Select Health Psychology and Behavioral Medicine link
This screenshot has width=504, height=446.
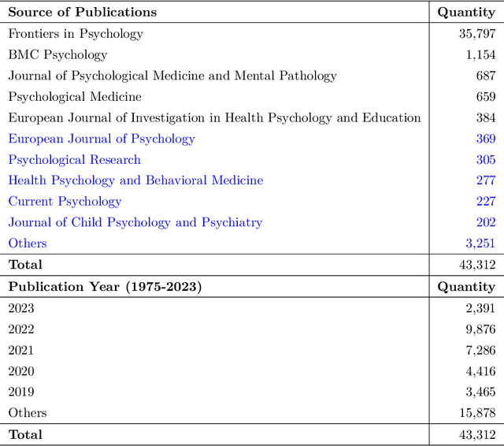tap(135, 180)
